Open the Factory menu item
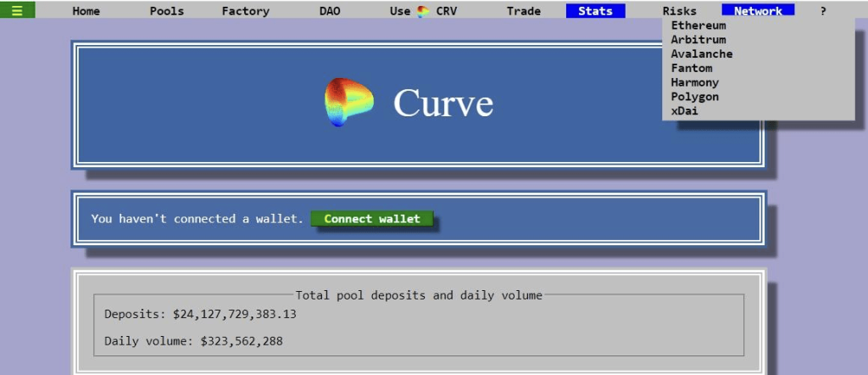 246,11
